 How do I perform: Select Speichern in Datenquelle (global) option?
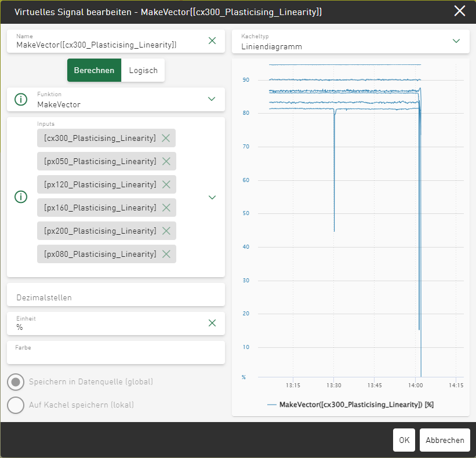coord(16,382)
